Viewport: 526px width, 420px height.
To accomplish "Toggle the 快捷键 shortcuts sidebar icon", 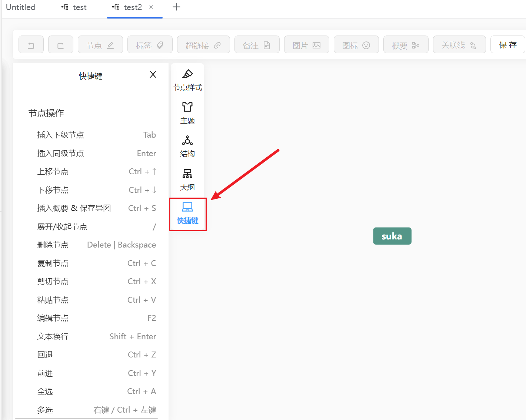I will (x=187, y=214).
